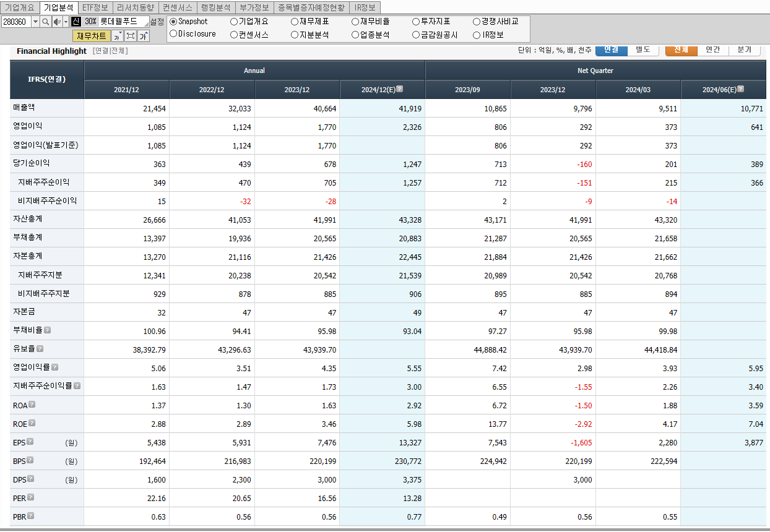Screen dimensions: 770x532
Task: Click the 2023/12 column header under Annual
Action: pyautogui.click(x=297, y=90)
